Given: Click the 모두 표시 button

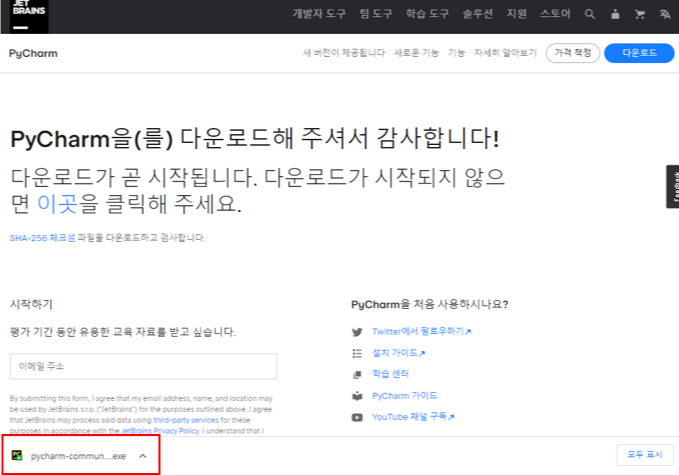Looking at the screenshot, I should point(645,455).
